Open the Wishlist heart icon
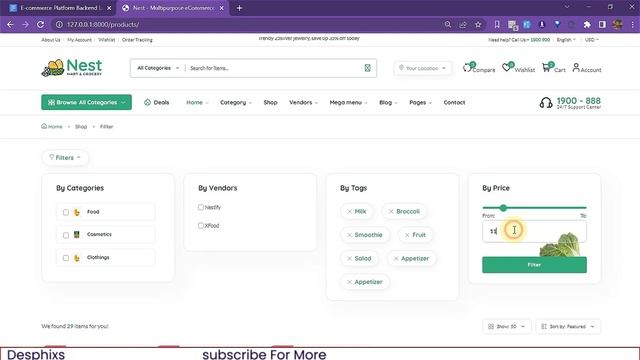The width and height of the screenshot is (640, 360). pyautogui.click(x=507, y=68)
